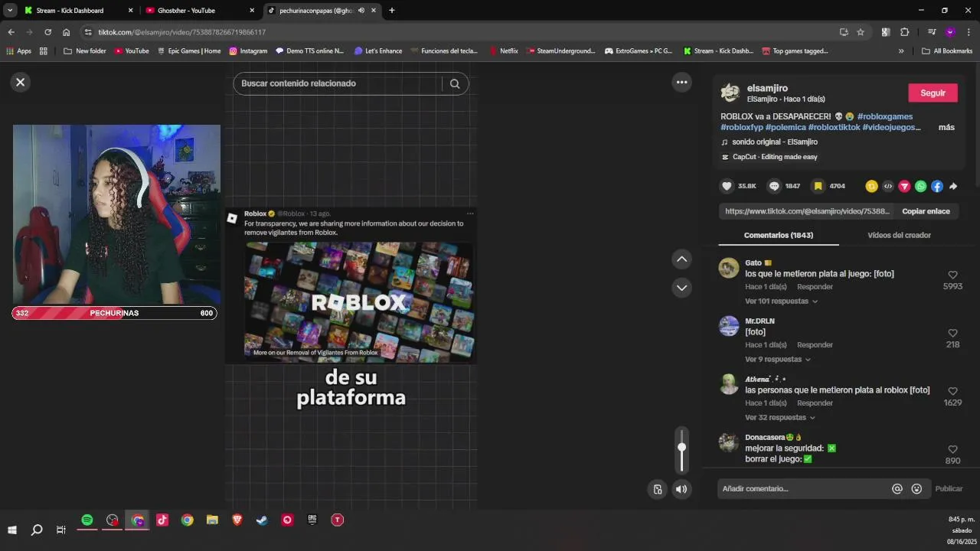Click Windows Start button
This screenshot has width=980, height=551.
coord(12,530)
